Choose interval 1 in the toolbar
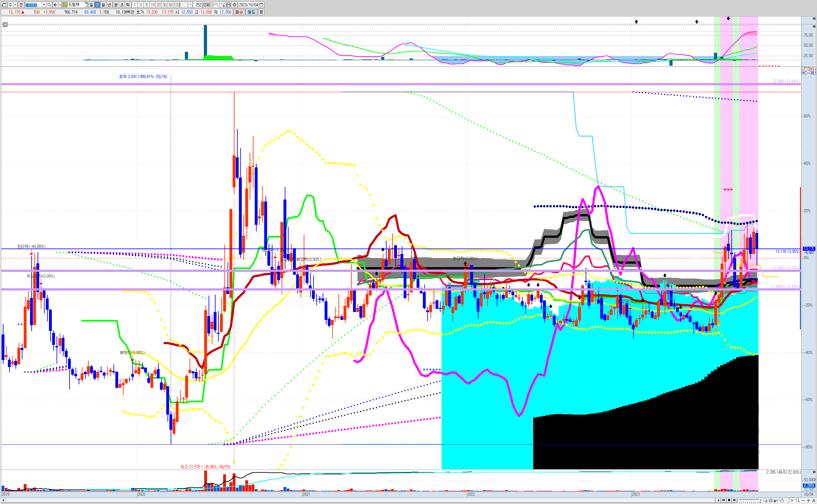This screenshot has height=504, width=817. [135, 5]
